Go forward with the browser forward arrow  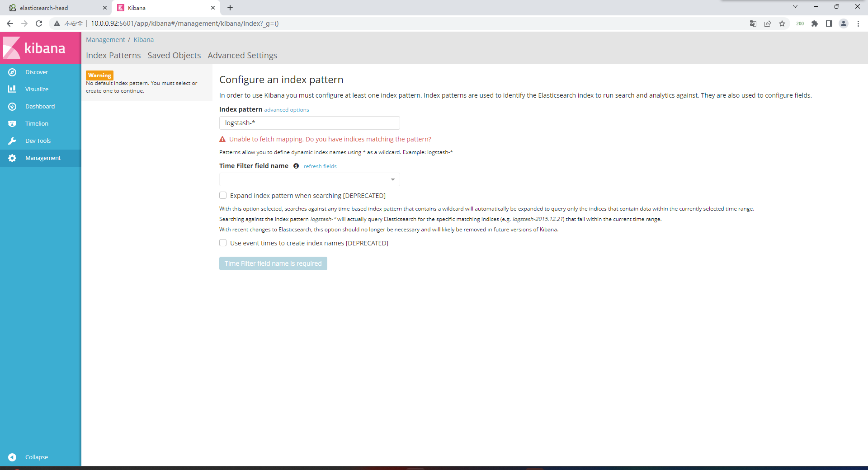(x=24, y=23)
